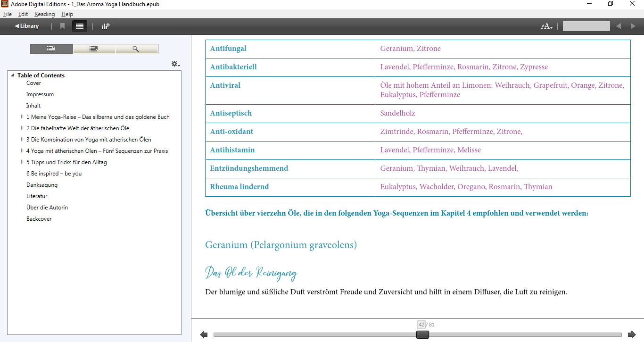Click the Rheuma lindernd table cell
The image size is (644, 342).
click(290, 187)
